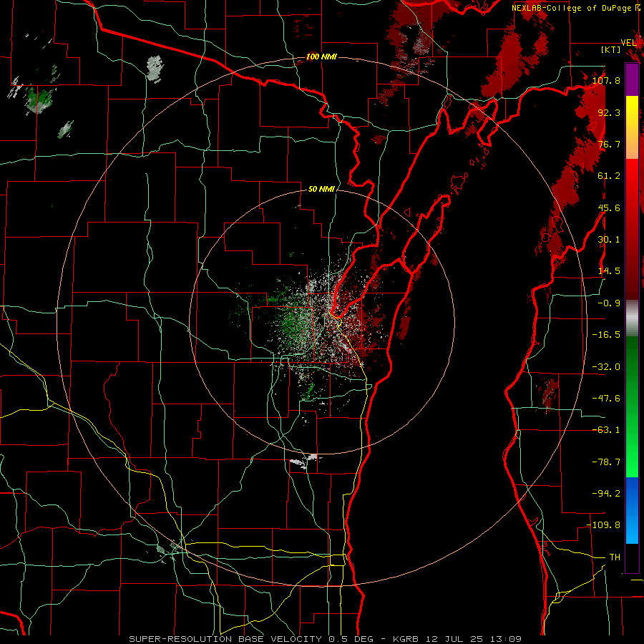Pick the black TH segment of the color bar

click(x=632, y=558)
